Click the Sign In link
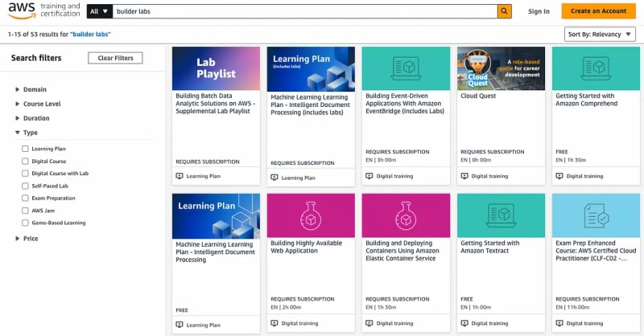 (x=539, y=11)
